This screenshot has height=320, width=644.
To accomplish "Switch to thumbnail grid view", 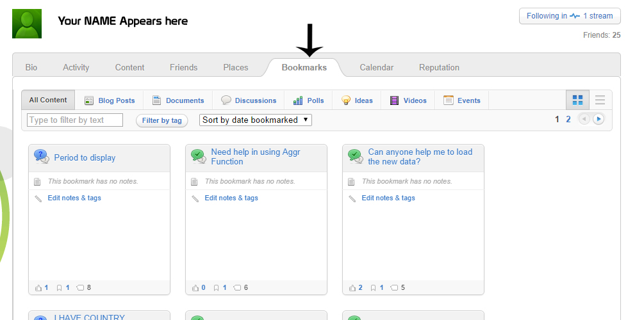I will coord(577,100).
